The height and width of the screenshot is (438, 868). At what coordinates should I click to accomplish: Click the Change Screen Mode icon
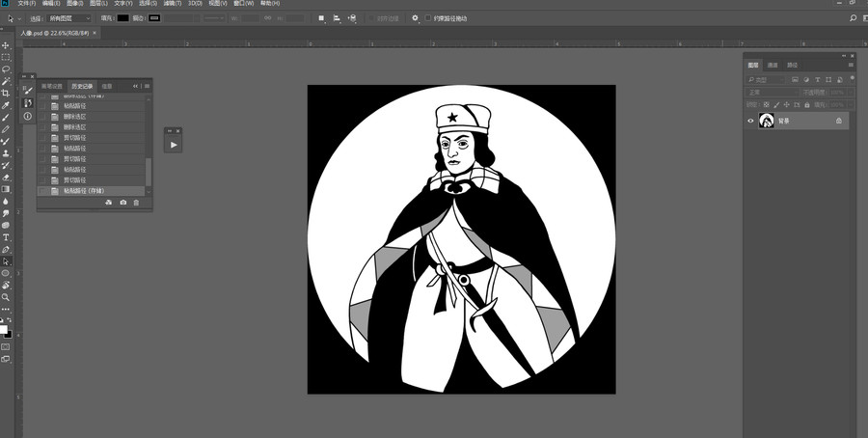[x=6, y=359]
